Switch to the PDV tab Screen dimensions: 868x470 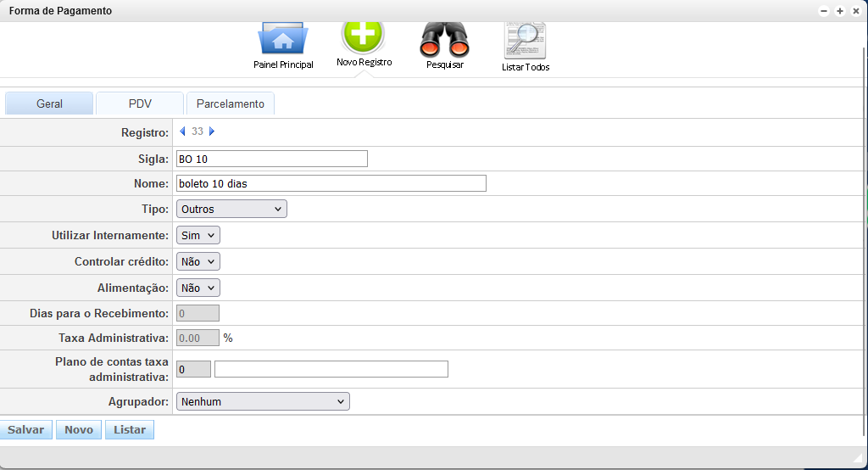tap(140, 104)
